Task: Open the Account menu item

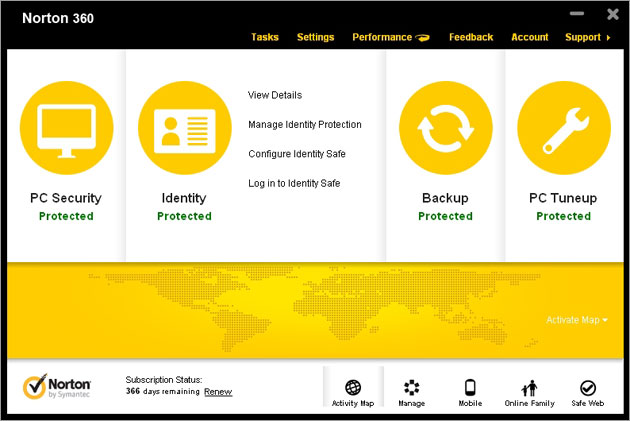Action: 530,37
